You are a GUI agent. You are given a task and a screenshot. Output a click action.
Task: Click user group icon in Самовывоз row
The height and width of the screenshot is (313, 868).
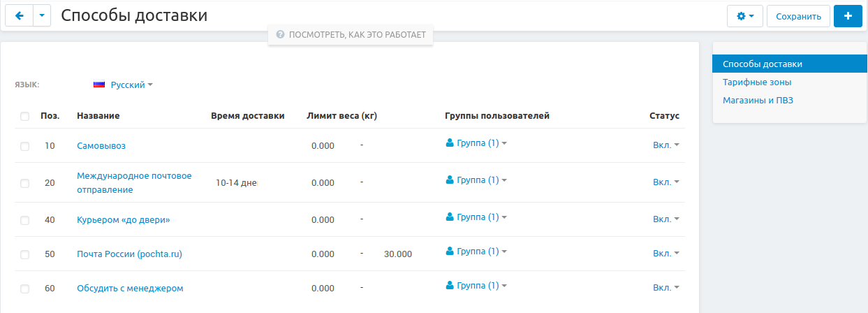tap(450, 143)
